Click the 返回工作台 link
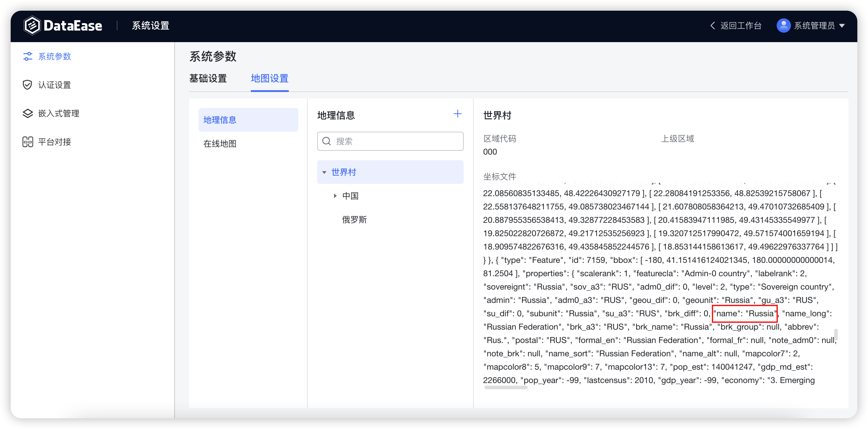This screenshot has width=868, height=429. click(x=740, y=25)
